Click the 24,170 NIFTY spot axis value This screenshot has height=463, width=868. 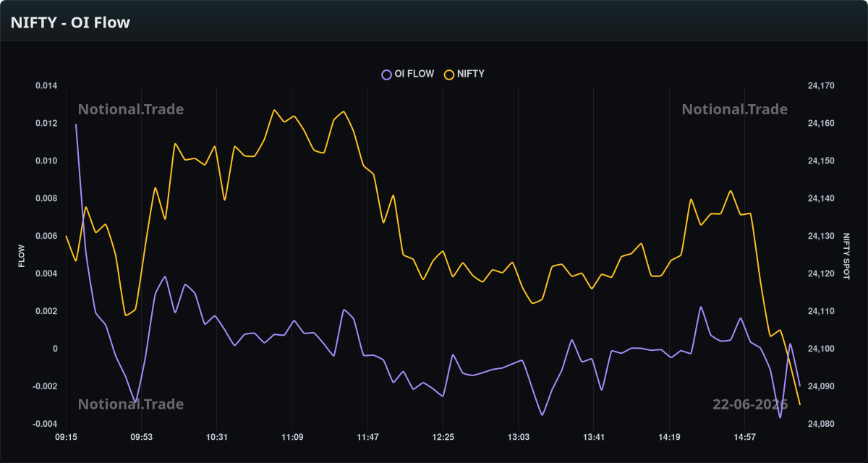click(x=821, y=86)
